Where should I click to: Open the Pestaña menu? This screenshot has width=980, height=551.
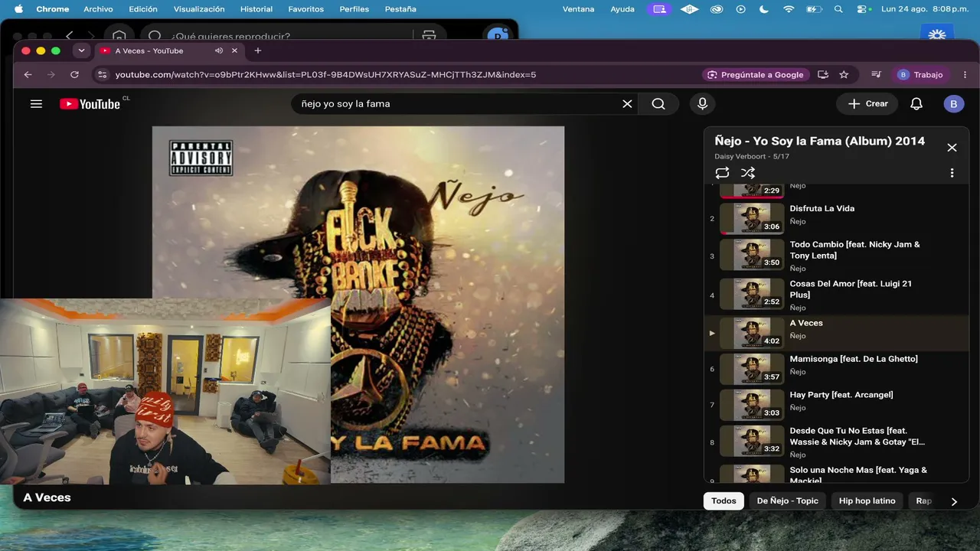pyautogui.click(x=400, y=9)
